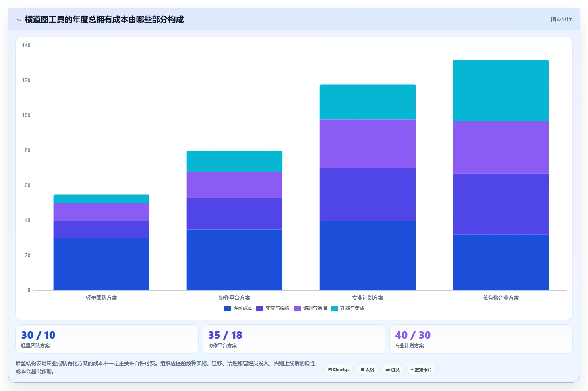Screen dimensions: 588x391
Task: Open the Chart.js chip
Action: 339,370
